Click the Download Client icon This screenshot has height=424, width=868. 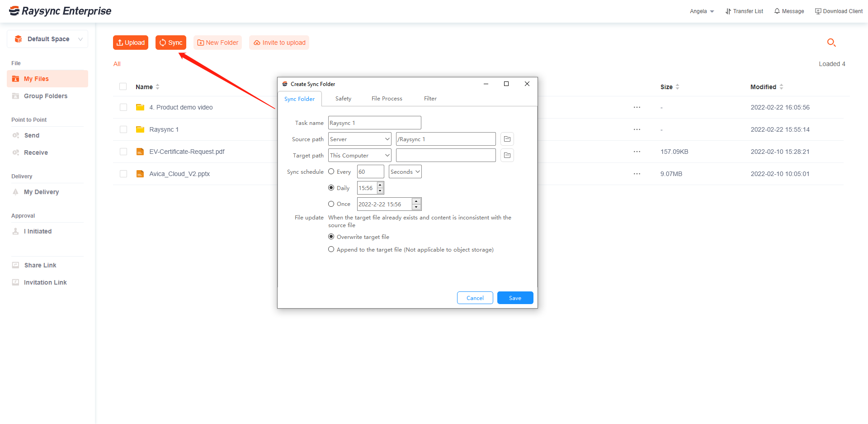(838, 11)
